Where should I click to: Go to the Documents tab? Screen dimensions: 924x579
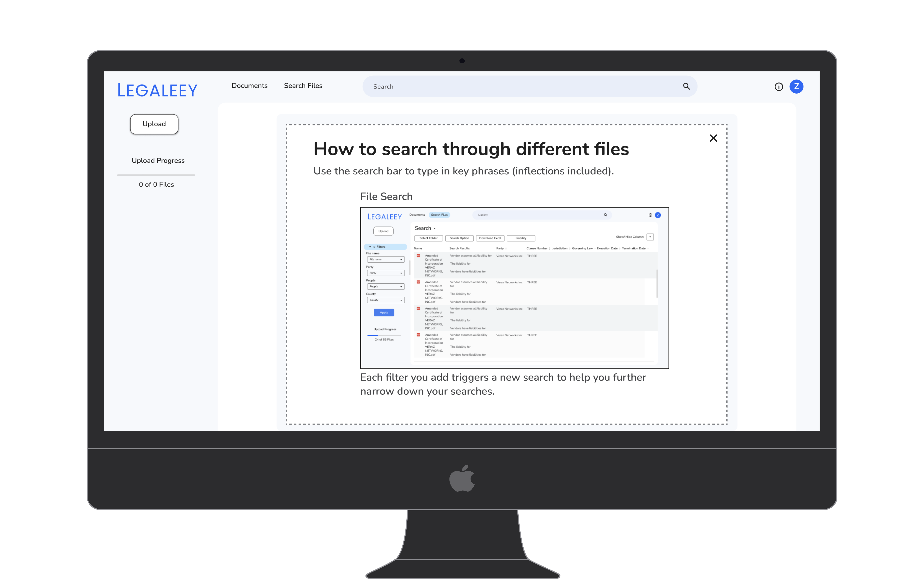(x=250, y=86)
